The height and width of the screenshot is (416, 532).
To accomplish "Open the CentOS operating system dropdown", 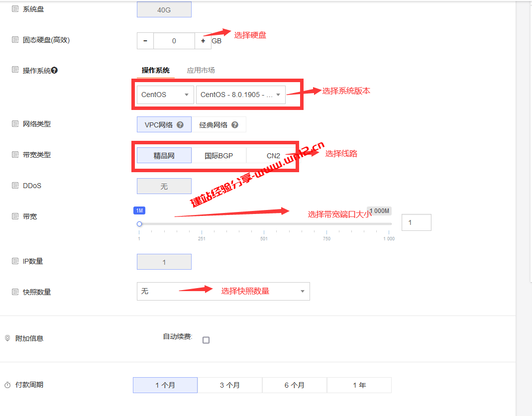I will pyautogui.click(x=165, y=95).
